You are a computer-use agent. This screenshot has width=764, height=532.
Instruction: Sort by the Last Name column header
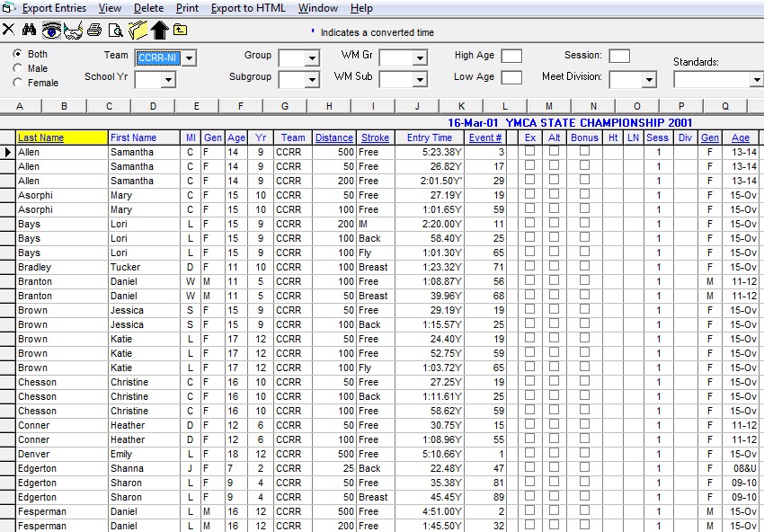tap(41, 137)
